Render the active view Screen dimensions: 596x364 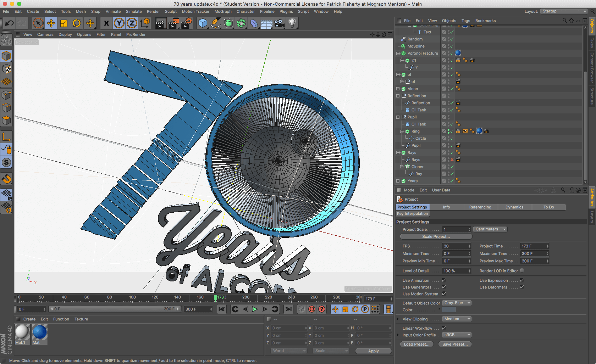click(x=160, y=23)
